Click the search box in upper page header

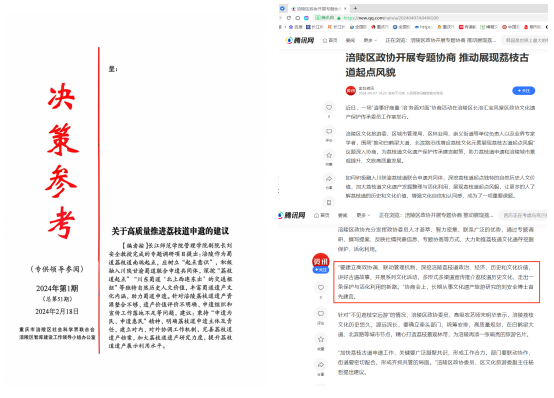pos(525,40)
